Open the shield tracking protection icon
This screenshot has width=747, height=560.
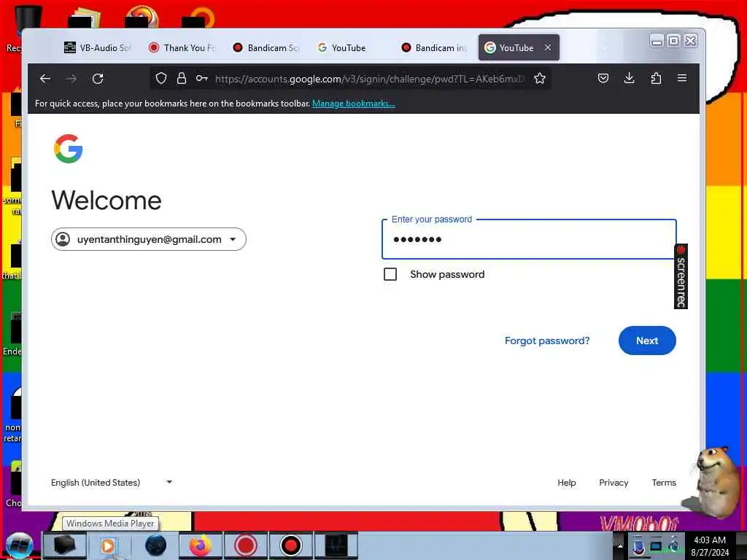click(161, 78)
